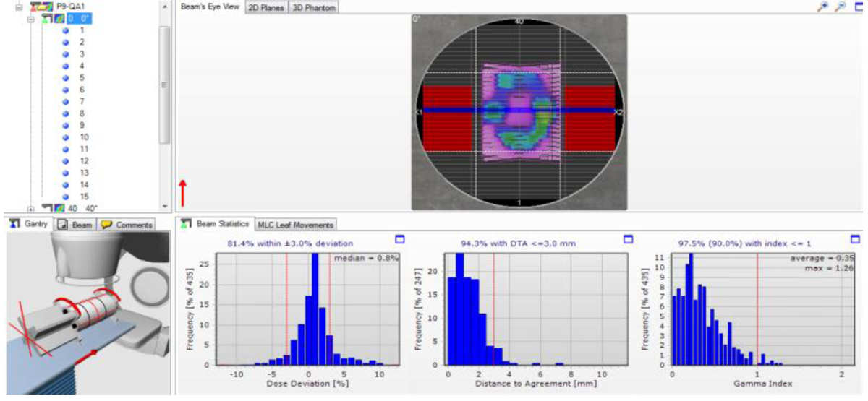868x401 pixels.
Task: Select control point 15 in the tree
Action: (x=85, y=197)
